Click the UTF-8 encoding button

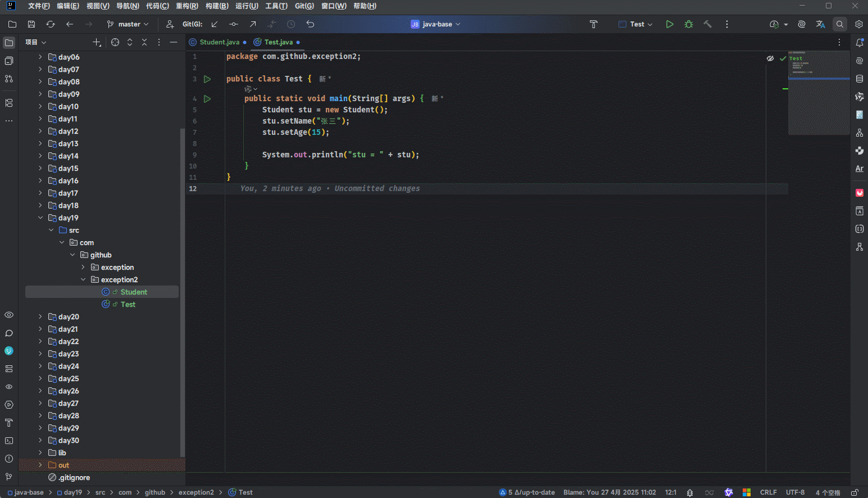(795, 492)
